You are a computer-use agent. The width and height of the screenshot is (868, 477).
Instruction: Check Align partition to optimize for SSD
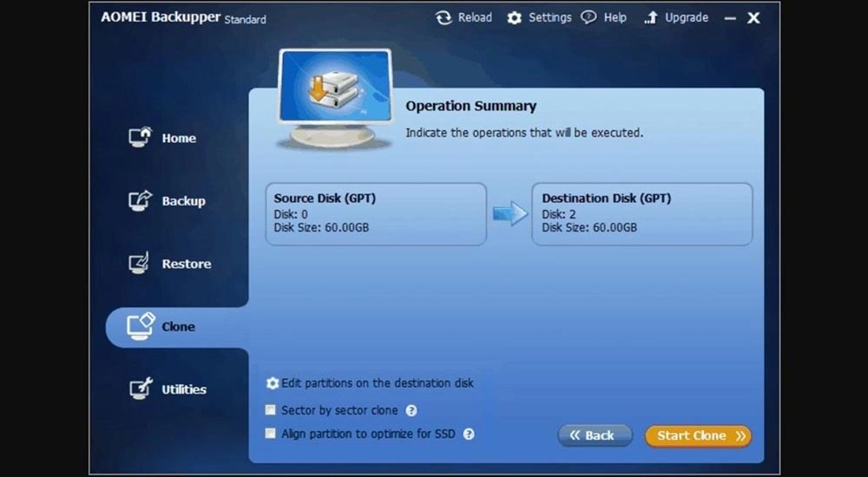pyautogui.click(x=270, y=434)
